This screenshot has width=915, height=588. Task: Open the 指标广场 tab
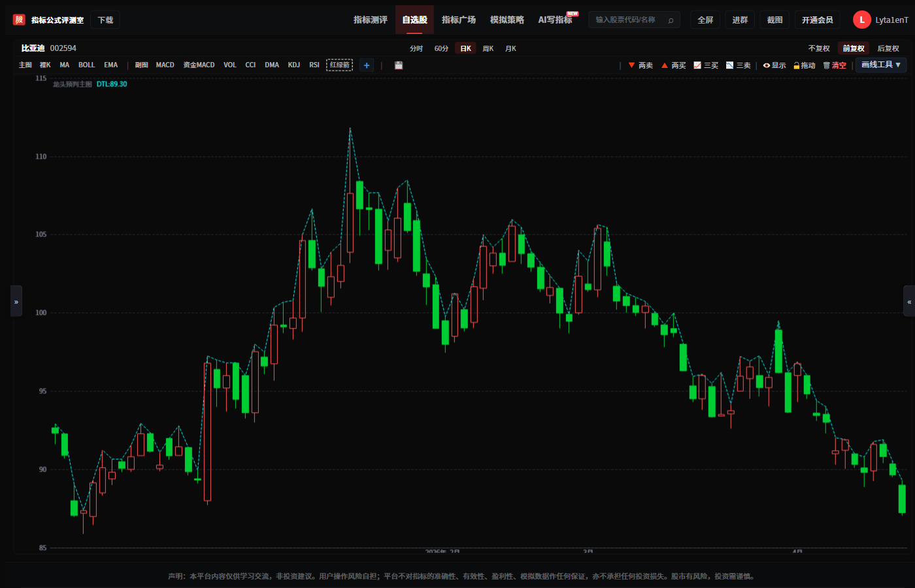click(459, 20)
